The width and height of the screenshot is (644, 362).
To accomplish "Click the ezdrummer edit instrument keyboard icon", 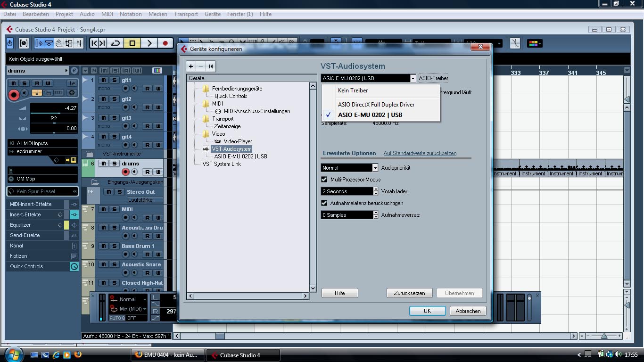I will click(x=74, y=160).
